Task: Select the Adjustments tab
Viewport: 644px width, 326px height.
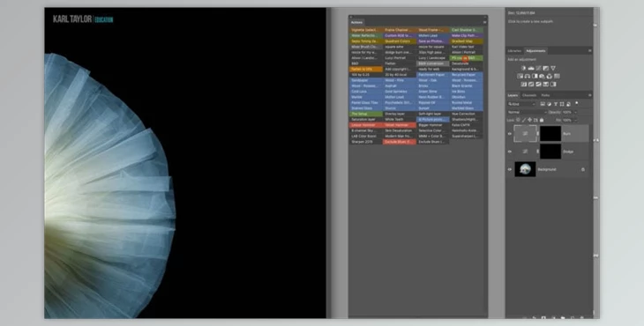Action: [536, 51]
